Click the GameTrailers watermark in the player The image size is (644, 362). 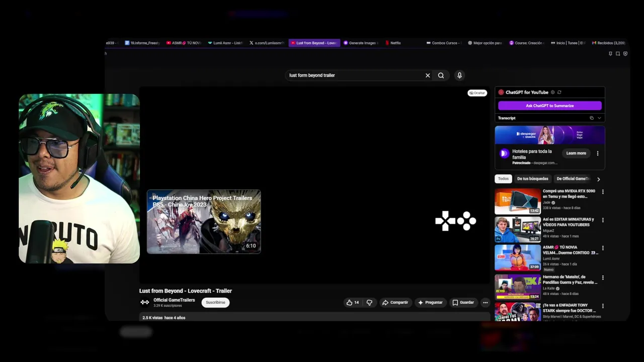[x=456, y=221]
